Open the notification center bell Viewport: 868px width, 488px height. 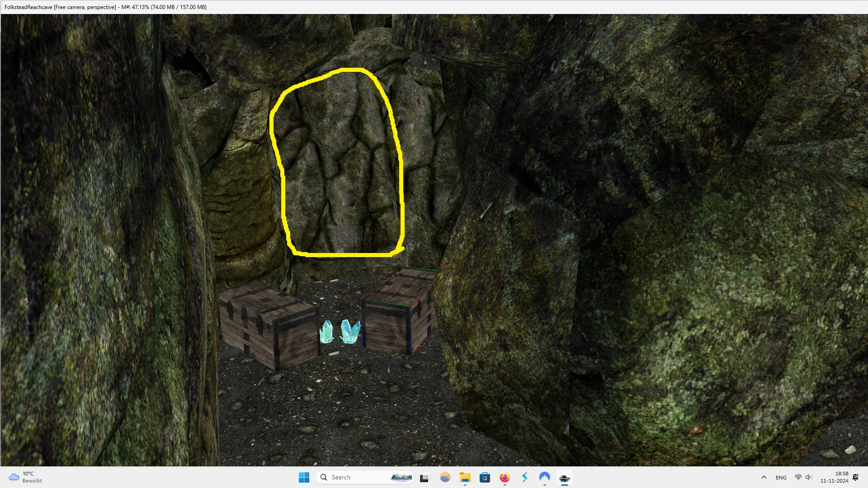coord(856,477)
